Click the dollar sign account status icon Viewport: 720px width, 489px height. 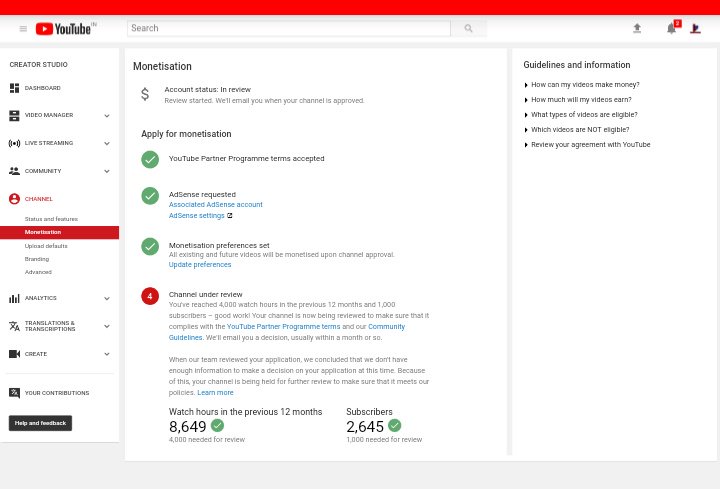coord(145,94)
